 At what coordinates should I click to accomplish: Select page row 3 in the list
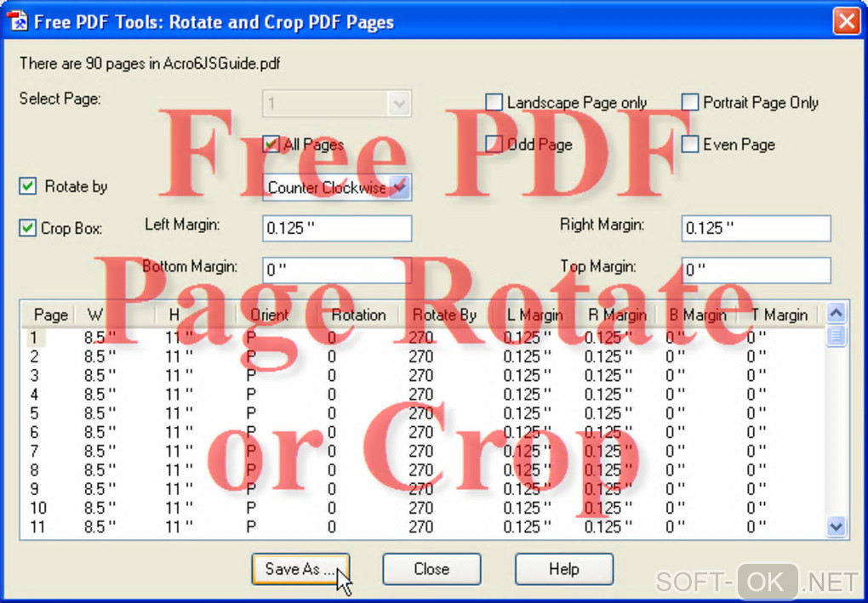(x=424, y=375)
